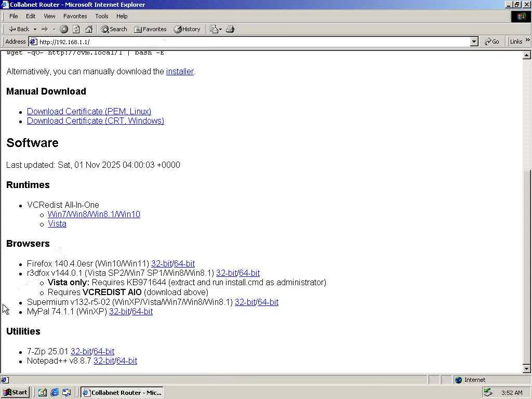Screen dimensions: 532x399
Task: Open the File menu
Action: coord(14,16)
